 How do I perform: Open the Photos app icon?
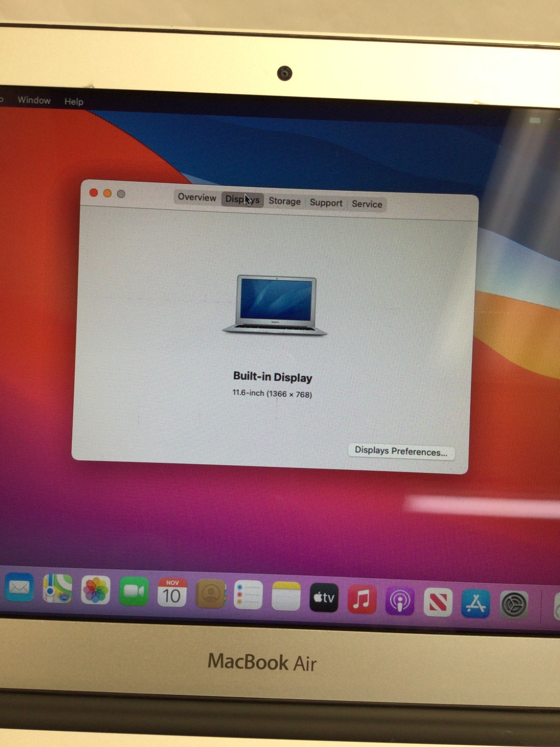[95, 590]
